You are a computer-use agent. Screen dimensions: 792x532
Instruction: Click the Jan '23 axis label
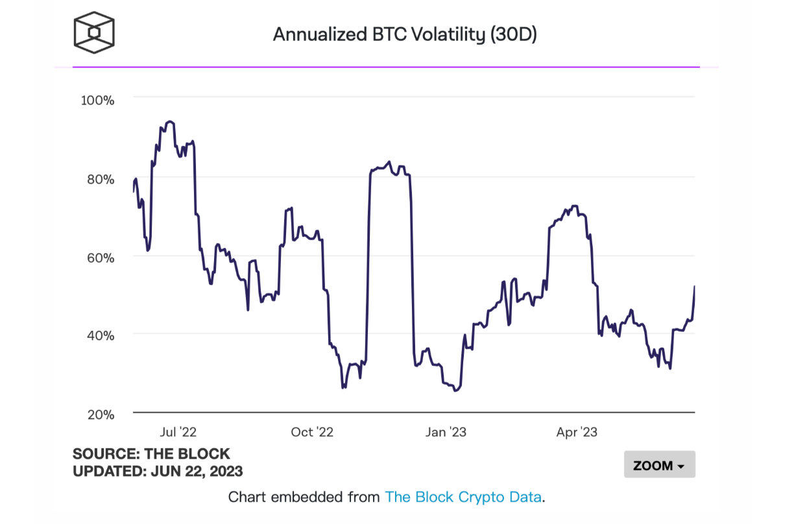tap(446, 431)
